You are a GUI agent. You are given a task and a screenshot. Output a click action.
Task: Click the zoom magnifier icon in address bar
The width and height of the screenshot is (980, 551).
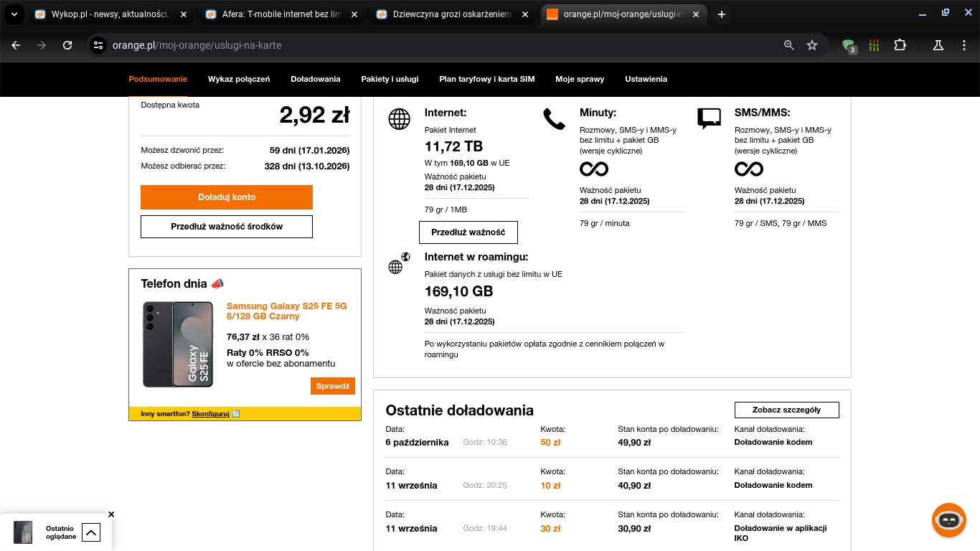coord(789,45)
